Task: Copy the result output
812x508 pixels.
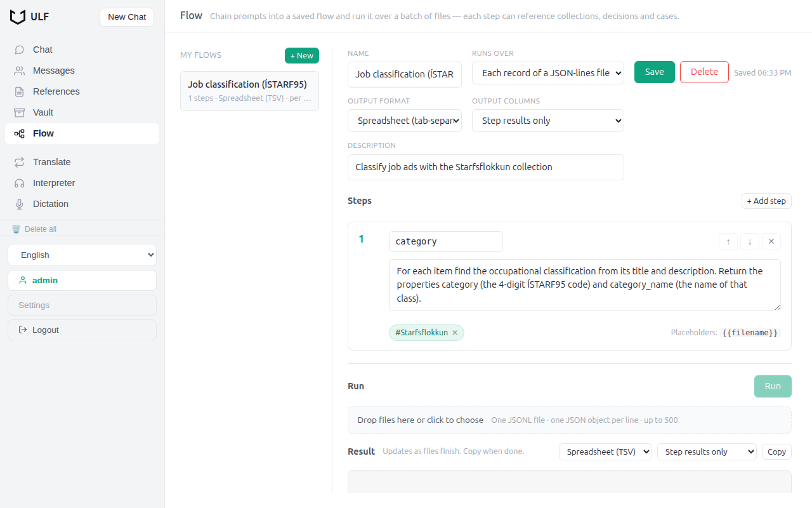Action: pyautogui.click(x=776, y=452)
